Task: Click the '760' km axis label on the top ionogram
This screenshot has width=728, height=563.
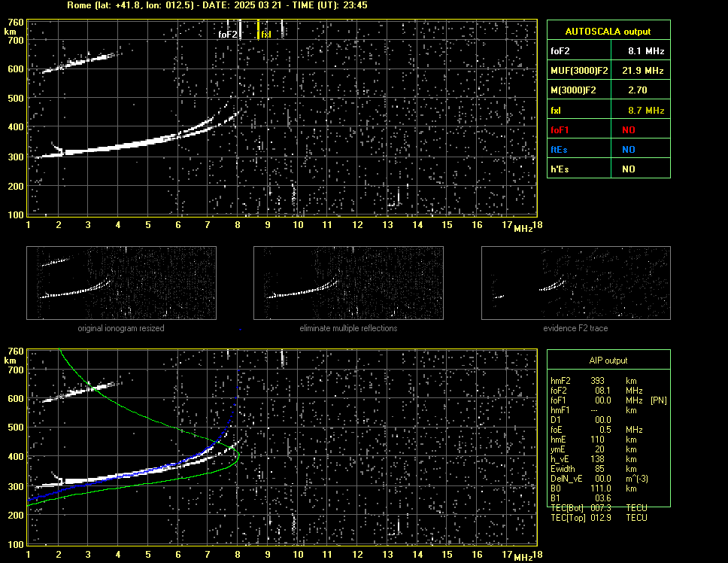Action: pyautogui.click(x=15, y=23)
